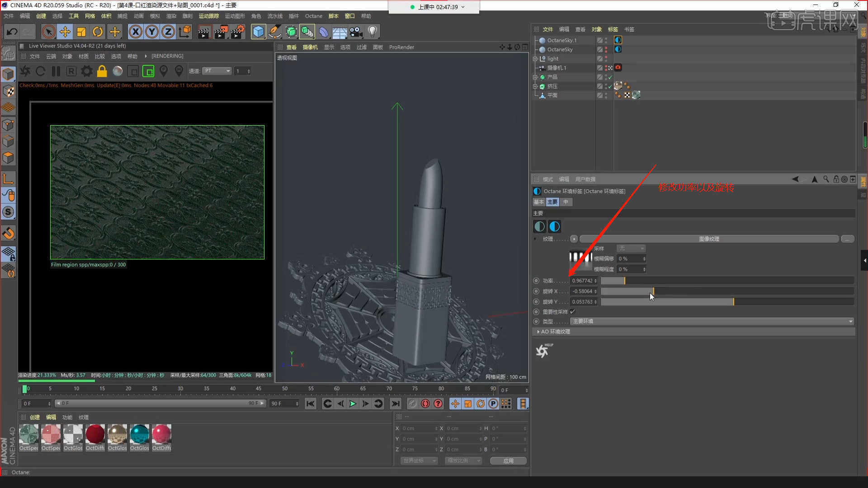Expand the 产品 object
868x488 pixels.
click(535, 77)
